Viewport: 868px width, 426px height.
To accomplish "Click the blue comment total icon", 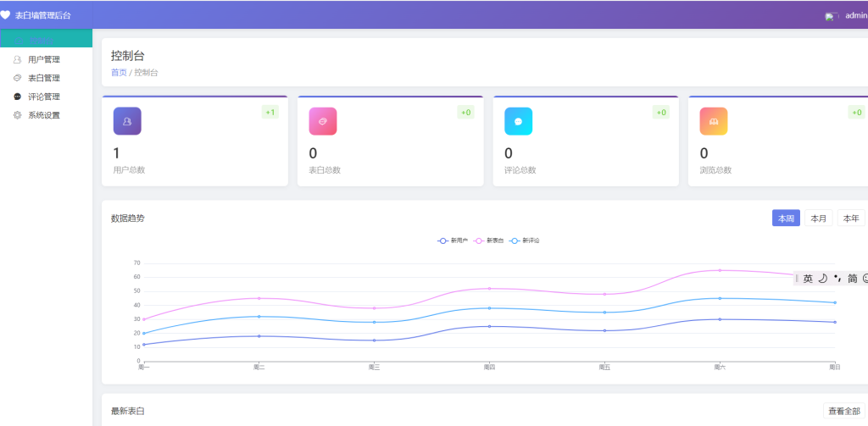I will 518,121.
